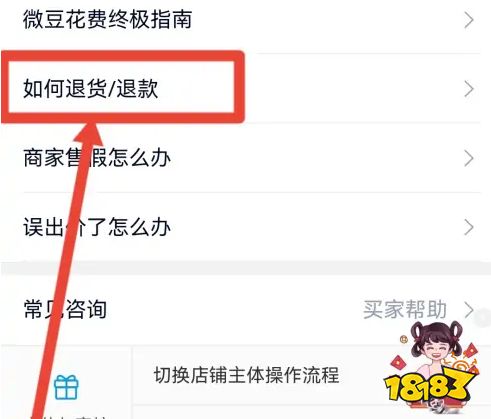Tap the arrow next to 如何退货/退款
Screen dimensions: 491x419
pyautogui.click(x=469, y=89)
